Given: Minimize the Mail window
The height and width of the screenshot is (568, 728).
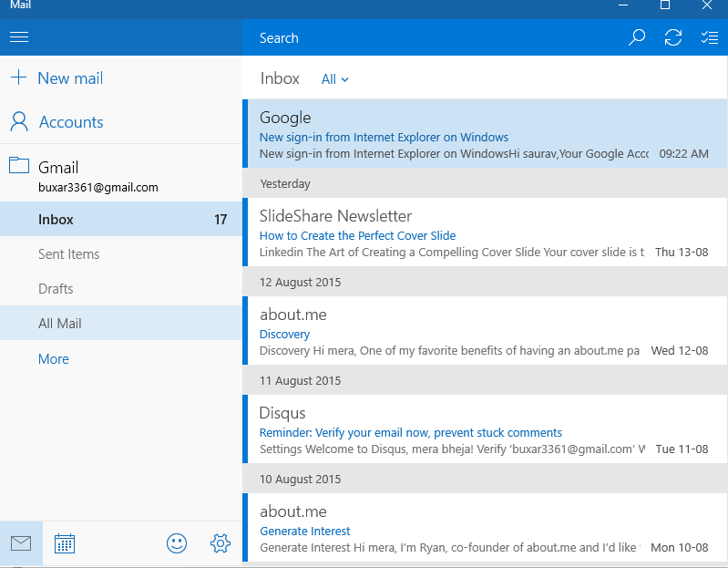Looking at the screenshot, I should pos(623,5).
